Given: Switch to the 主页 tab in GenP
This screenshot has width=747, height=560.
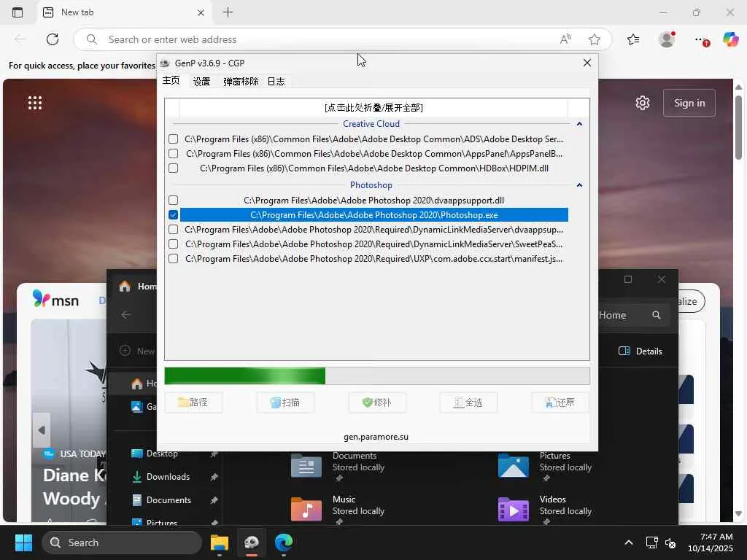Looking at the screenshot, I should 171,80.
